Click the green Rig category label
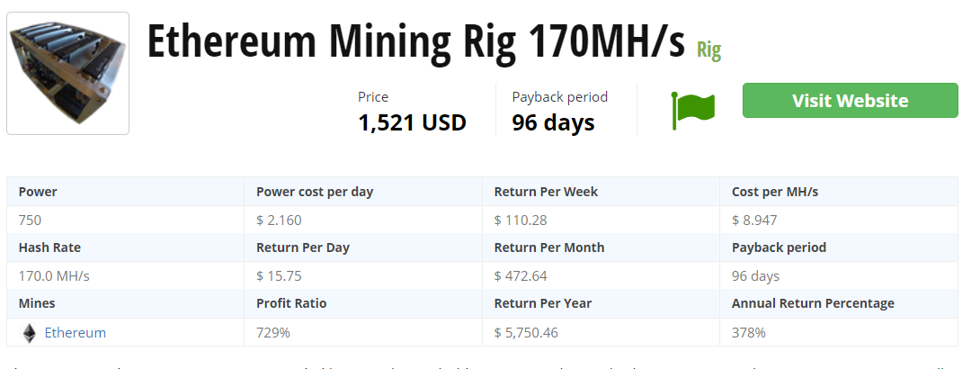This screenshot has height=369, width=980. [708, 49]
